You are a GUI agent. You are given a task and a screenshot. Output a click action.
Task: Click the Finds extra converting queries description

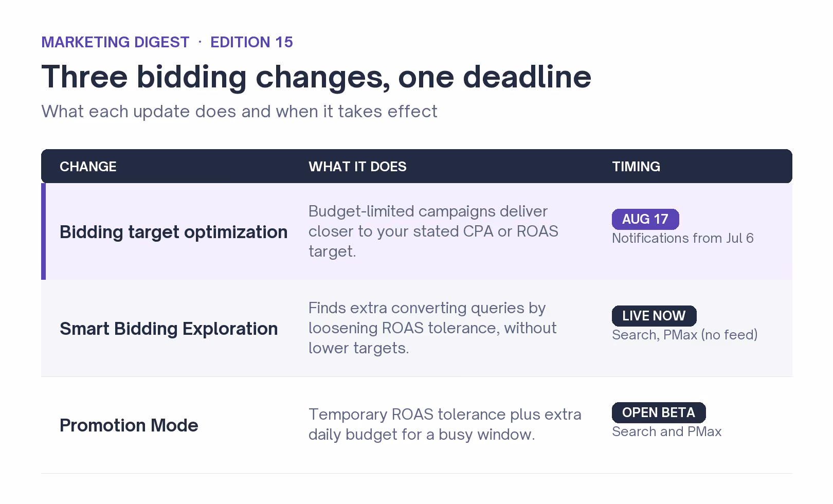(432, 328)
